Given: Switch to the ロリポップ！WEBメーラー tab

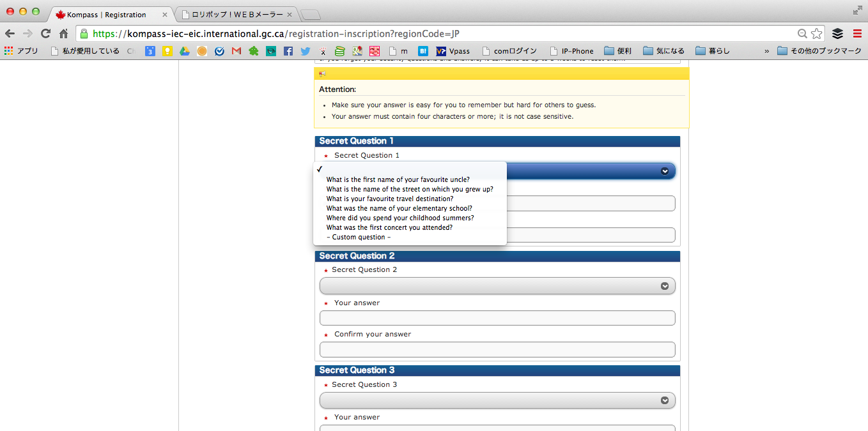Looking at the screenshot, I should pos(236,14).
